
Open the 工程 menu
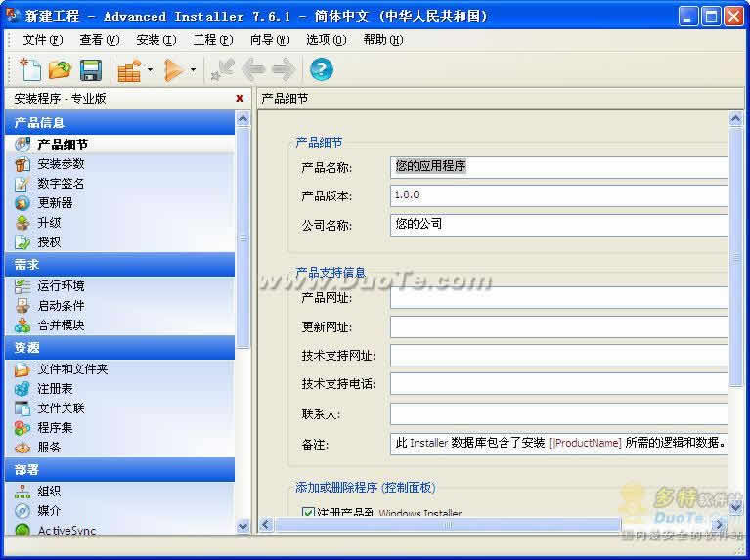pyautogui.click(x=213, y=40)
